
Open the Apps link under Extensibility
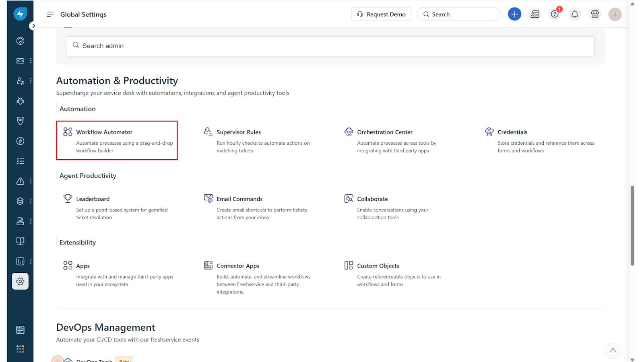click(x=83, y=266)
